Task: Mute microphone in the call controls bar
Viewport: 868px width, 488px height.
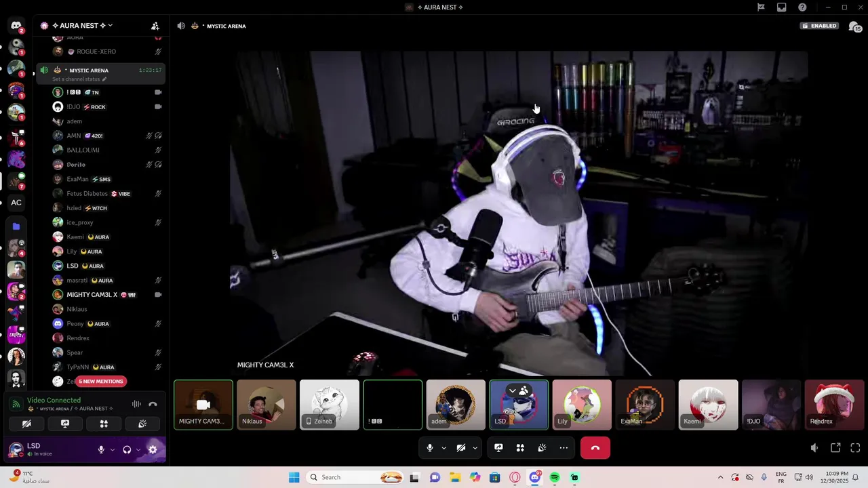Action: (x=429, y=448)
